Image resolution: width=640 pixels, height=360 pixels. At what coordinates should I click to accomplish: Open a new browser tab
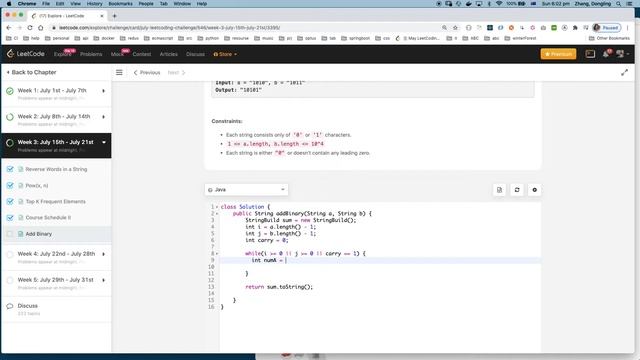114,16
